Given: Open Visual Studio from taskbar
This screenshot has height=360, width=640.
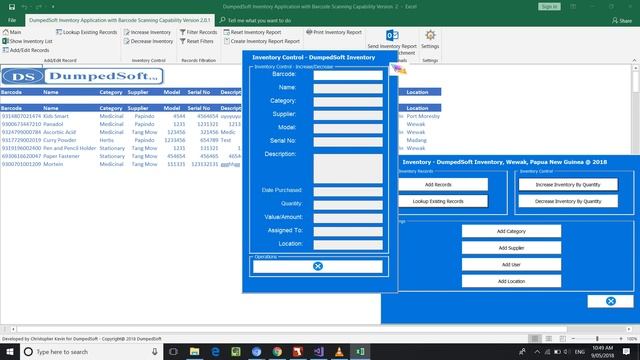Looking at the screenshot, I should pos(319,351).
